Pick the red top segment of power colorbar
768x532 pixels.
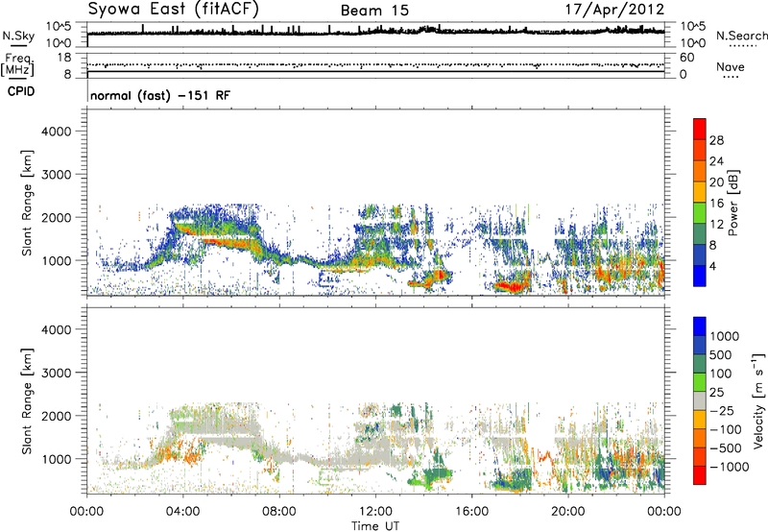700,130
